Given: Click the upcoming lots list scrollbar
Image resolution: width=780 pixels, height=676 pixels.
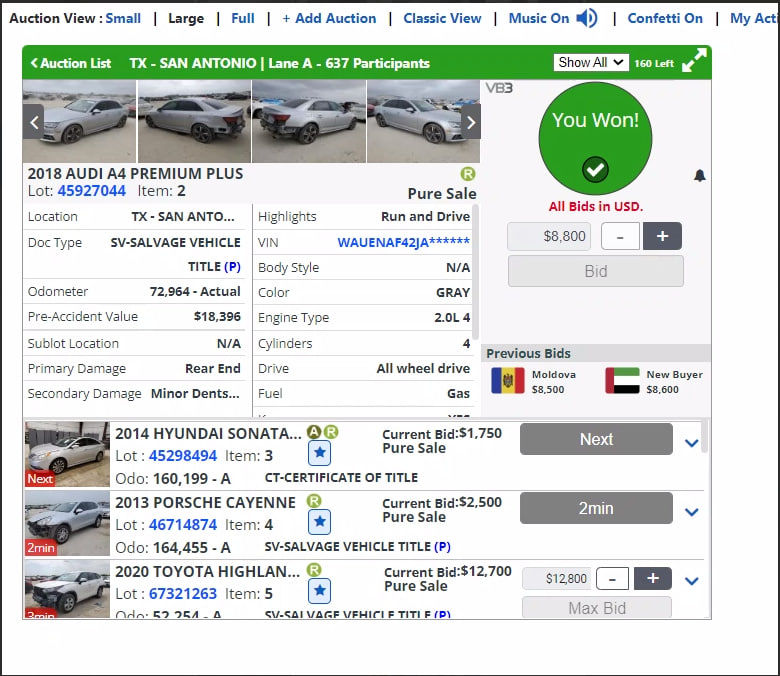Looking at the screenshot, I should pos(704,436).
